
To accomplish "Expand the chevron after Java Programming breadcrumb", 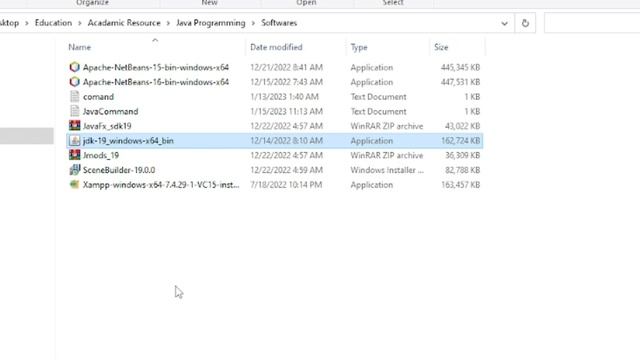I will (253, 23).
